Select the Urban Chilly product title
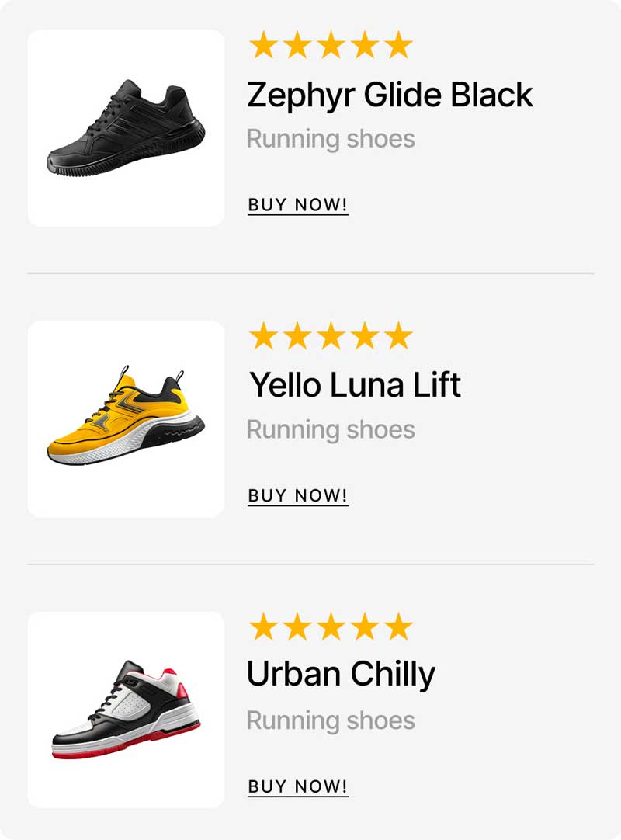 341,675
